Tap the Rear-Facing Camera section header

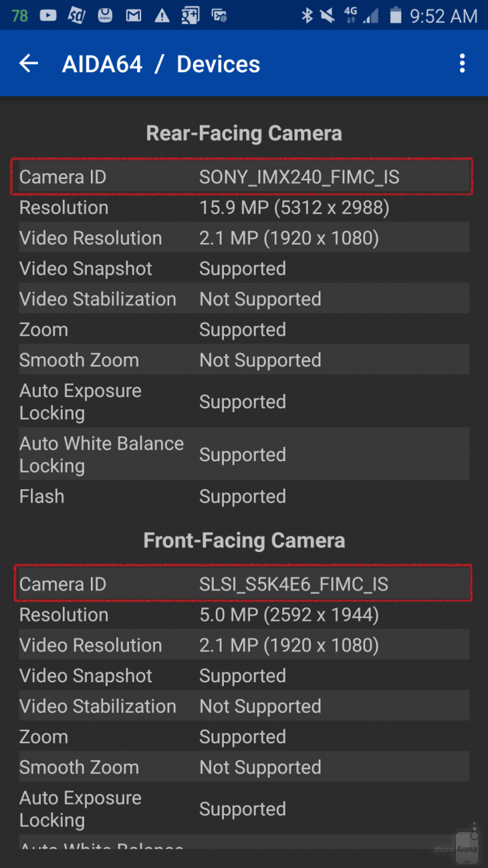pyautogui.click(x=244, y=133)
